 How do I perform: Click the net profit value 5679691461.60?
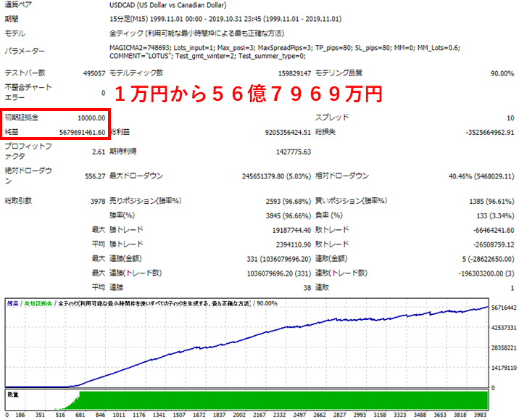click(82, 133)
